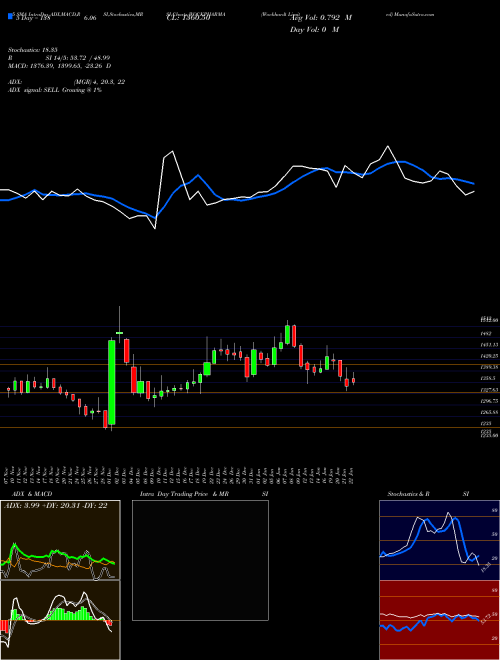Open the ADX line chart thumbnail
The width and height of the screenshot is (500, 660).
[60, 540]
